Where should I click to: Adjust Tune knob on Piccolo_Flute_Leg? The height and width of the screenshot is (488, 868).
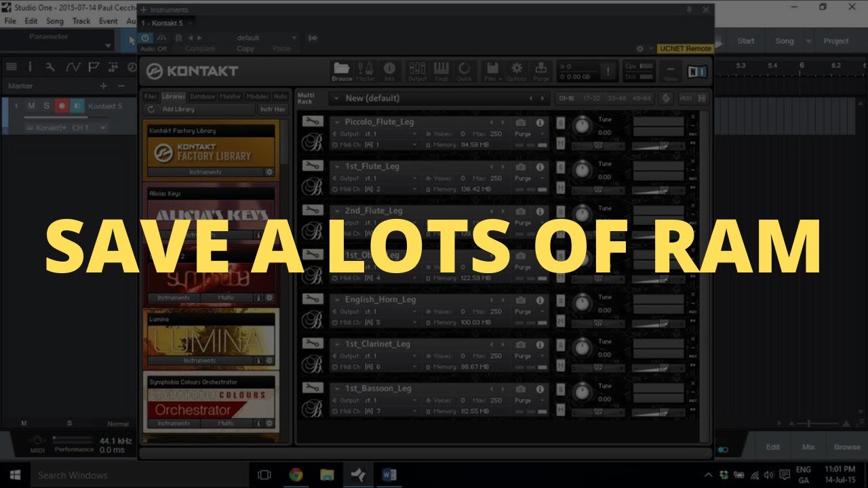(582, 126)
